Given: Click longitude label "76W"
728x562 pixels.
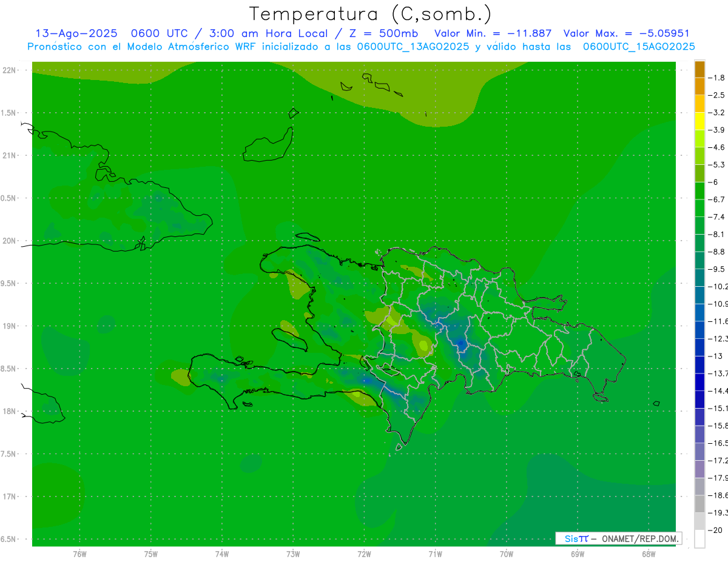Looking at the screenshot, I should pos(79,554).
